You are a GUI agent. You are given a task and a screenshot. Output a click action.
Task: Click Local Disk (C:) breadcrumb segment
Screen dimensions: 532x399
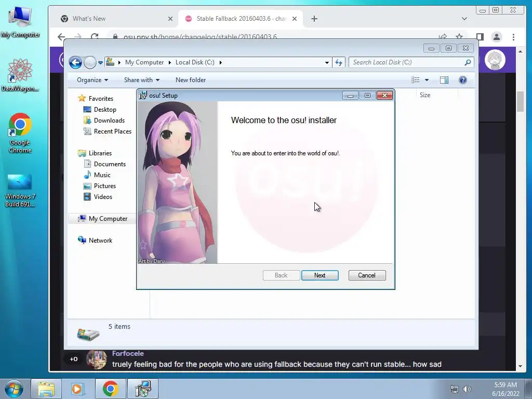point(195,62)
